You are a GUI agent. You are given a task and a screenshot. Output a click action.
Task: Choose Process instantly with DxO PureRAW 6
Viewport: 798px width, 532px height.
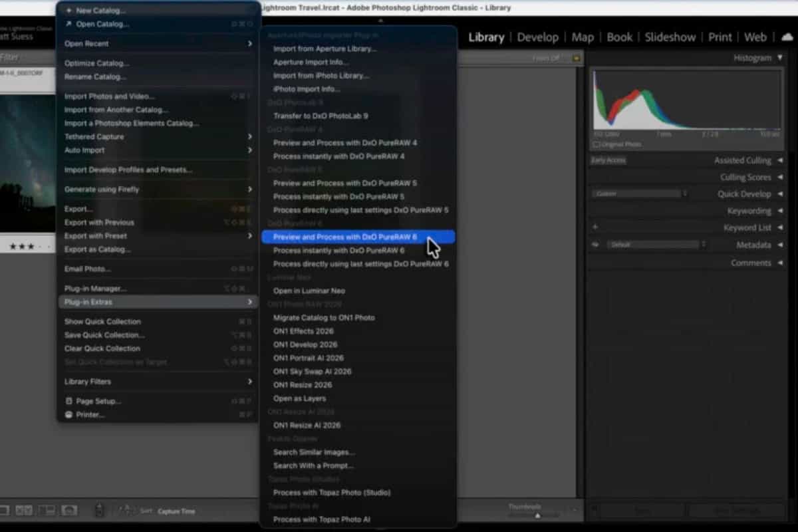click(358, 250)
